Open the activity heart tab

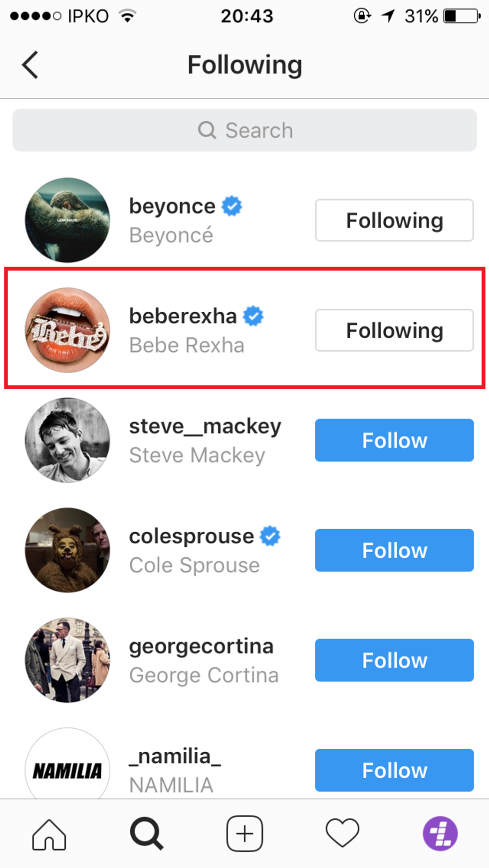(342, 834)
